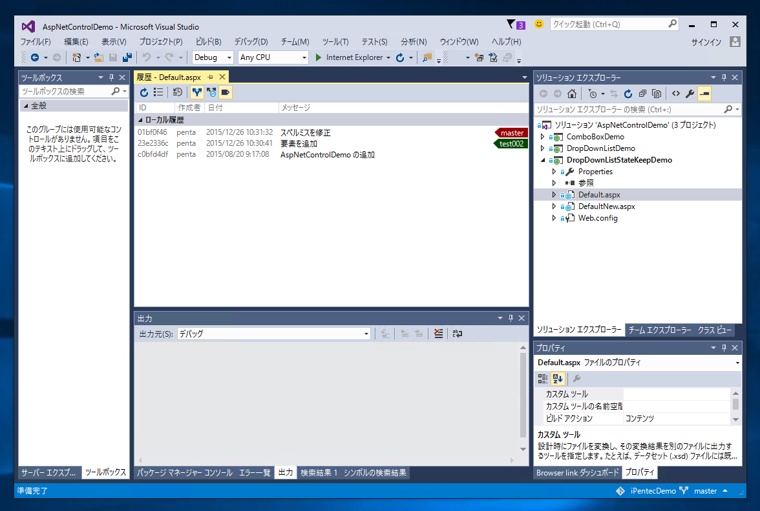760x511 pixels.
Task: Click the New Project toolbar icon
Action: click(x=77, y=58)
